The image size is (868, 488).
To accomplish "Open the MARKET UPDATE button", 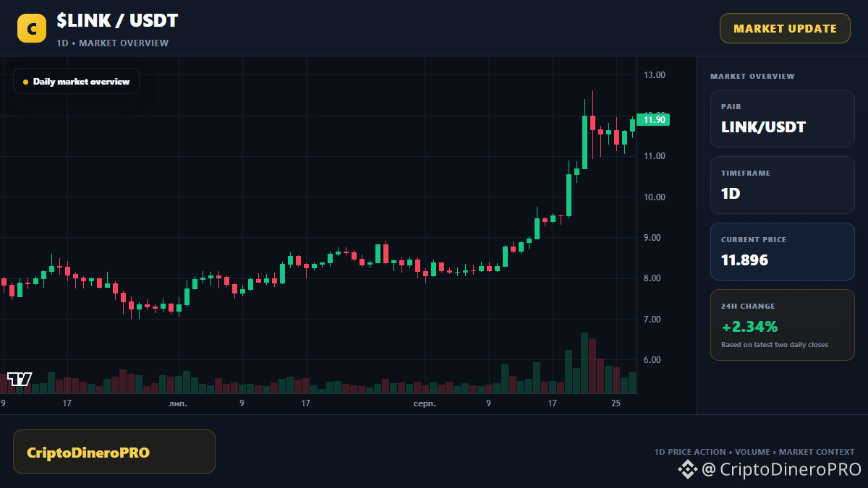I will point(785,28).
